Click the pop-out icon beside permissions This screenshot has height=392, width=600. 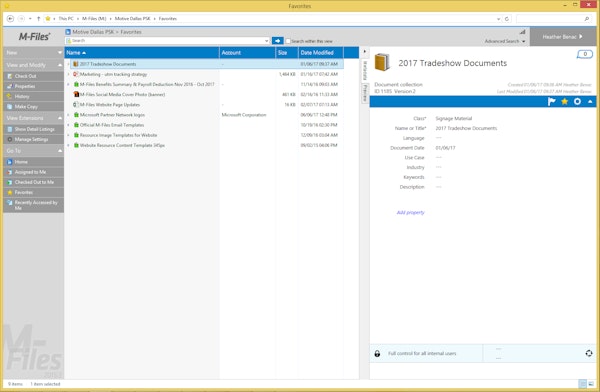point(589,353)
